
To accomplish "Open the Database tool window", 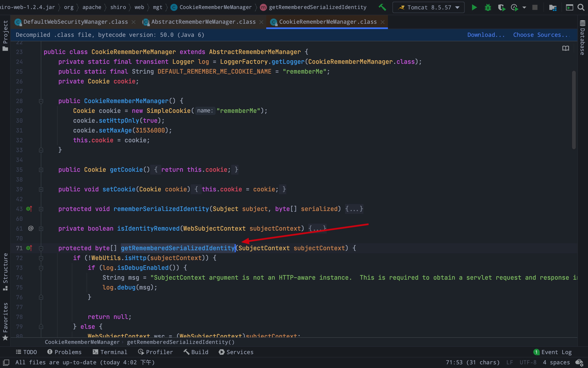I will coord(582,38).
